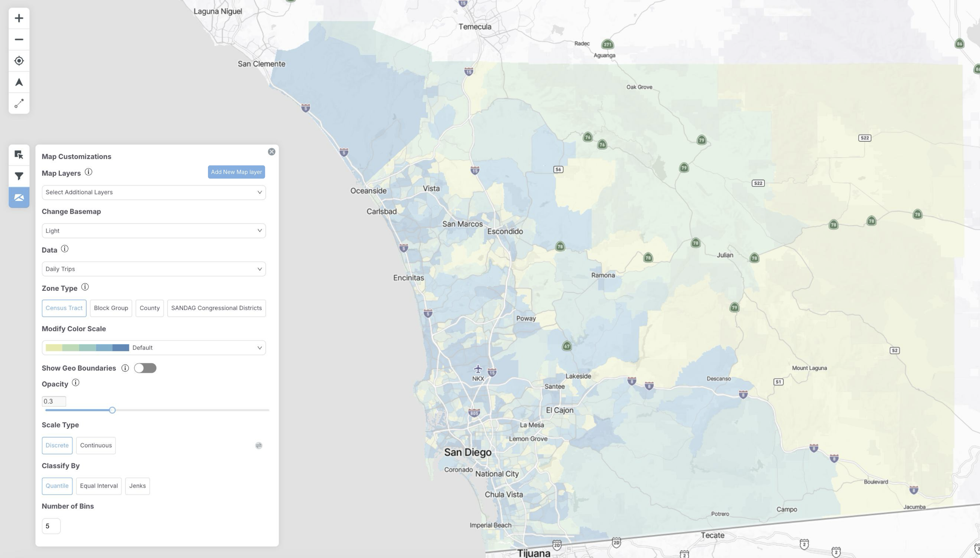Expand Select Additional Layers dropdown
Screen dimensions: 980x558
pyautogui.click(x=153, y=192)
